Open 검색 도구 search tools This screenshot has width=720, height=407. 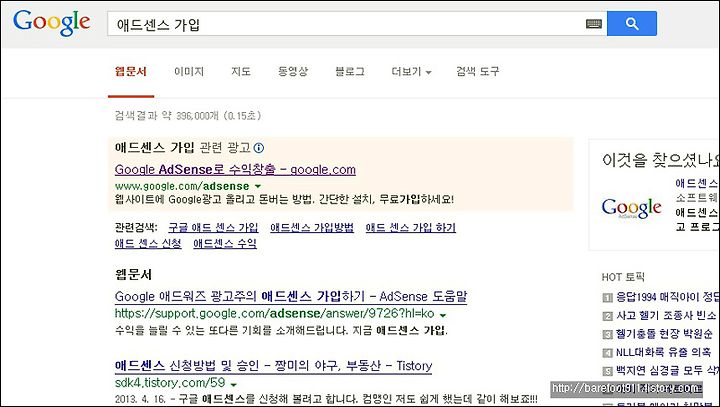[478, 72]
